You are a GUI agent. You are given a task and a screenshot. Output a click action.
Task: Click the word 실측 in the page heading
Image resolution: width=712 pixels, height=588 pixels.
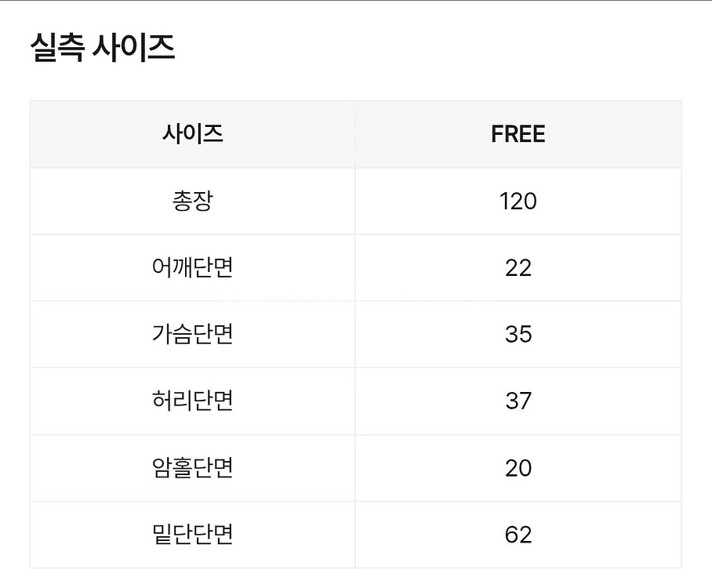point(56,48)
